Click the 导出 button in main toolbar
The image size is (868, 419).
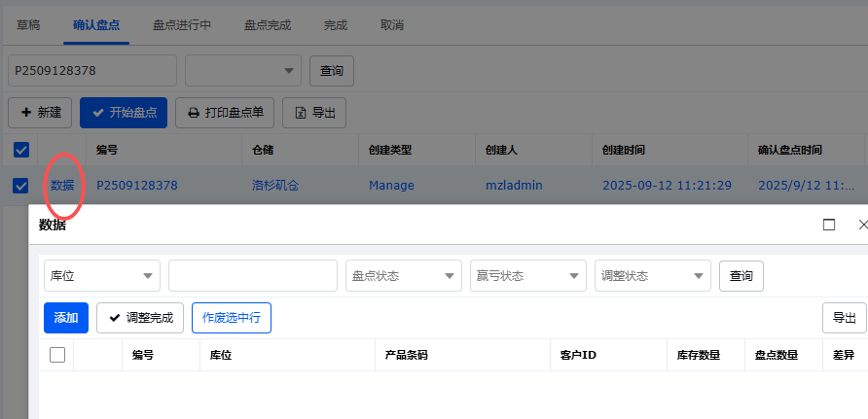pyautogui.click(x=313, y=113)
